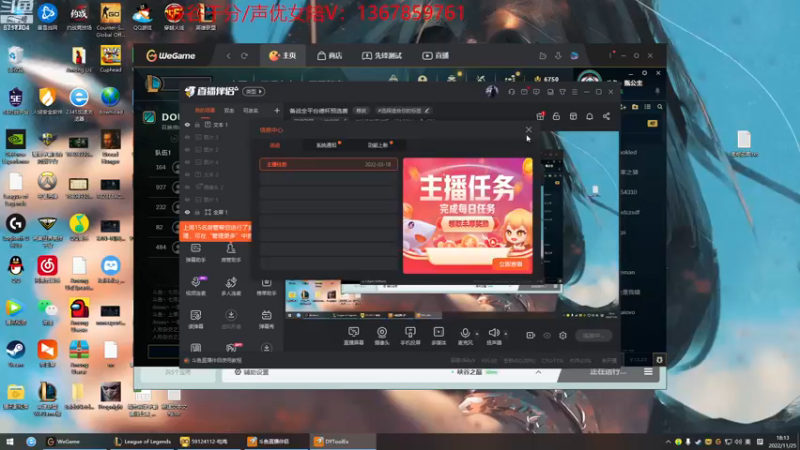800x450 pixels.
Task: Add the 直播屏幕 screen capture source
Action: click(x=353, y=336)
